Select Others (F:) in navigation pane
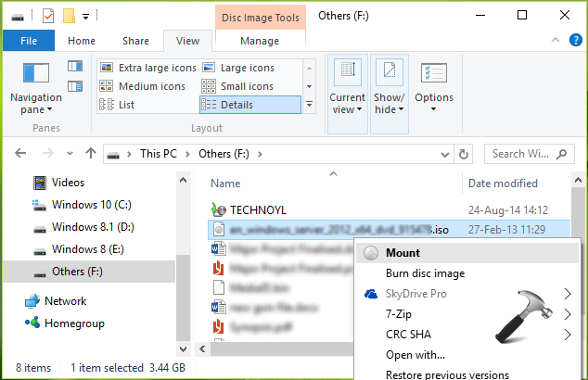The image size is (588, 380). pyautogui.click(x=89, y=272)
